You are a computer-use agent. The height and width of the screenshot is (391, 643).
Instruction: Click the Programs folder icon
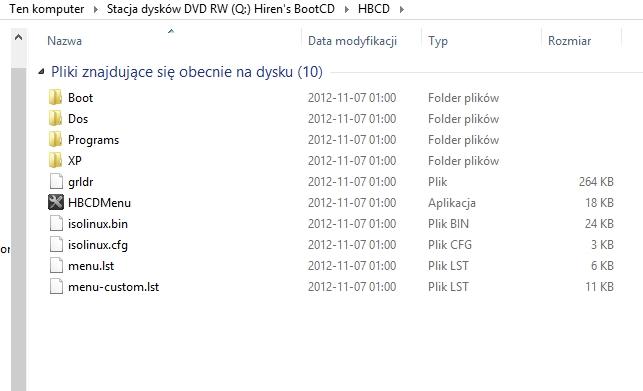[55, 139]
